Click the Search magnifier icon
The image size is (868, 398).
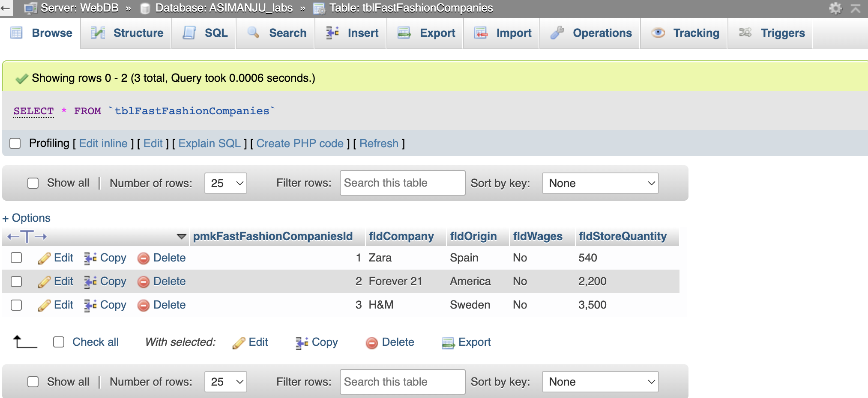[x=253, y=33]
